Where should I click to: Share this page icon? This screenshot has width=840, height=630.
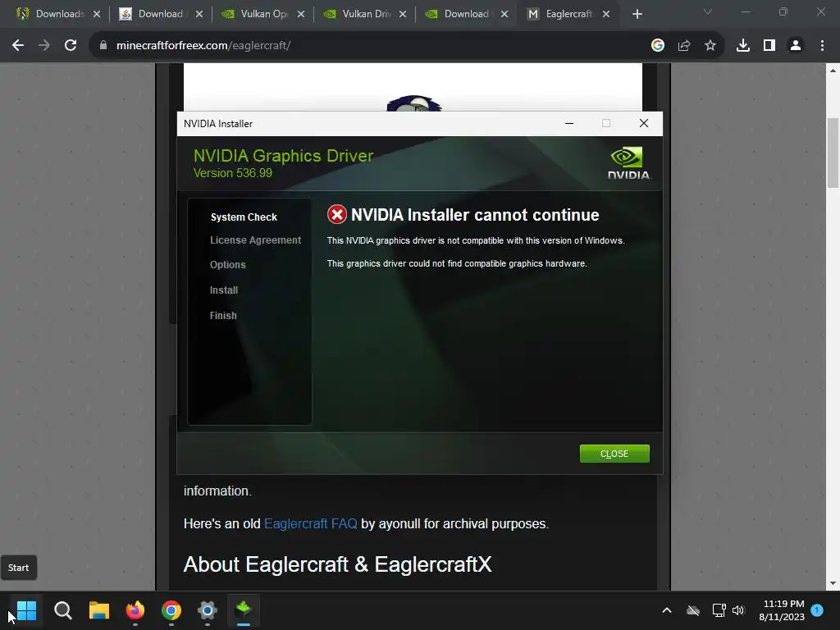point(684,46)
